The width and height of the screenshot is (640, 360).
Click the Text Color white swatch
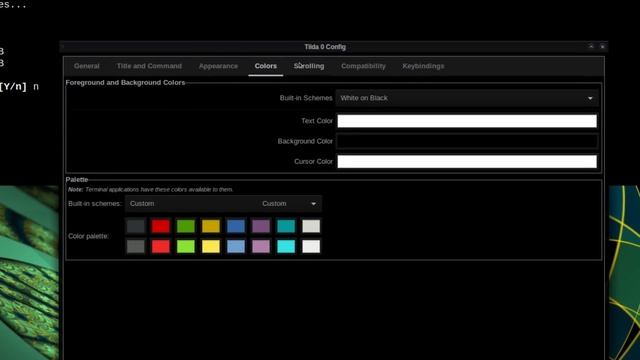pos(467,121)
